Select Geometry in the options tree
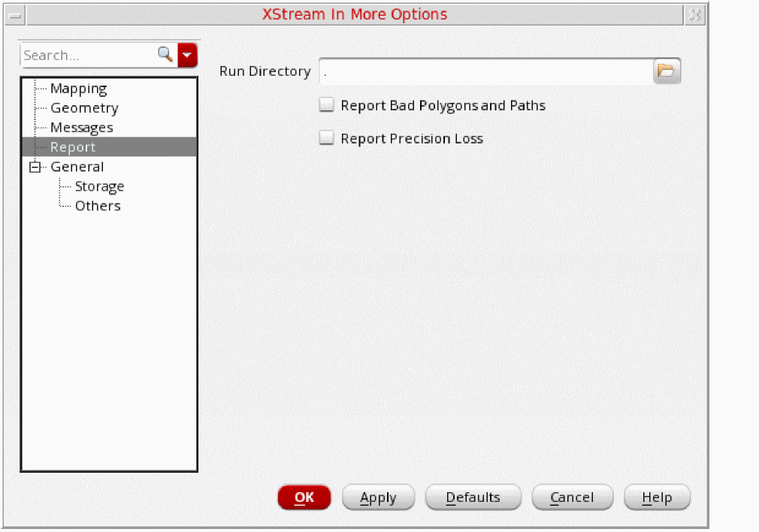Image resolution: width=759 pixels, height=532 pixels. click(84, 108)
